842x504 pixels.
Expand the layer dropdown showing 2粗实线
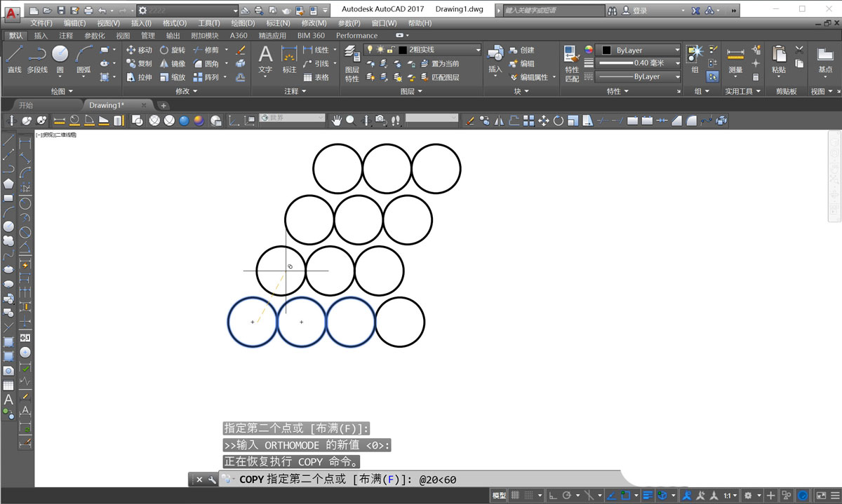pyautogui.click(x=478, y=50)
